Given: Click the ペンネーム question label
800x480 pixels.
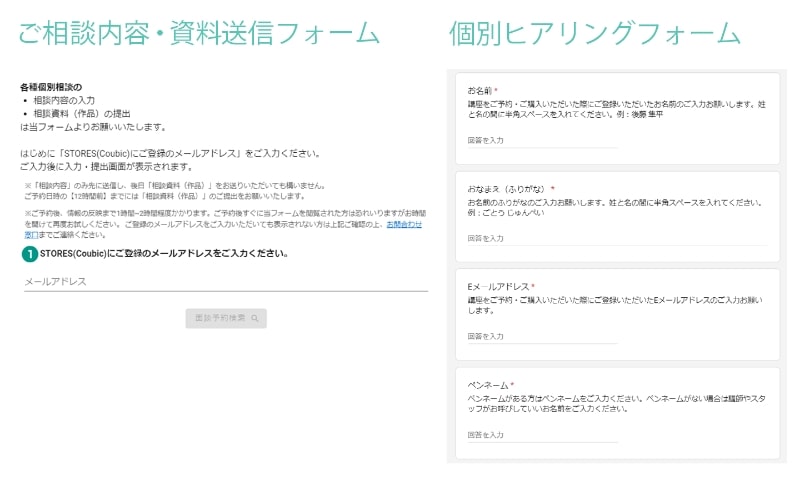Looking at the screenshot, I should pos(488,385).
